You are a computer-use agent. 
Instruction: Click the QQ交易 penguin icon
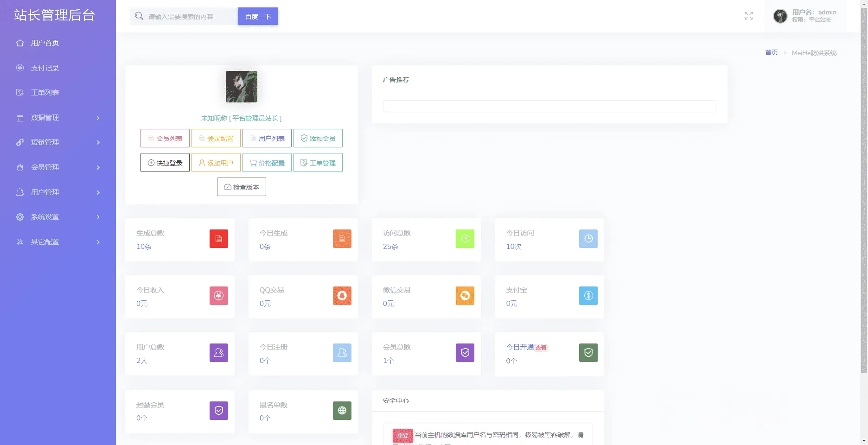pyautogui.click(x=342, y=296)
